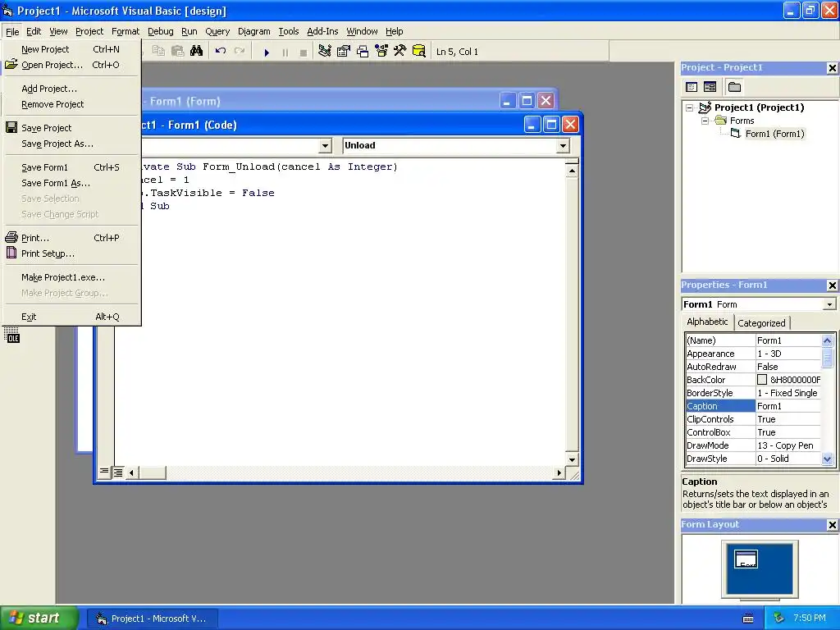The image size is (840, 630).
Task: Choose New Project from File menu
Action: coord(71,49)
